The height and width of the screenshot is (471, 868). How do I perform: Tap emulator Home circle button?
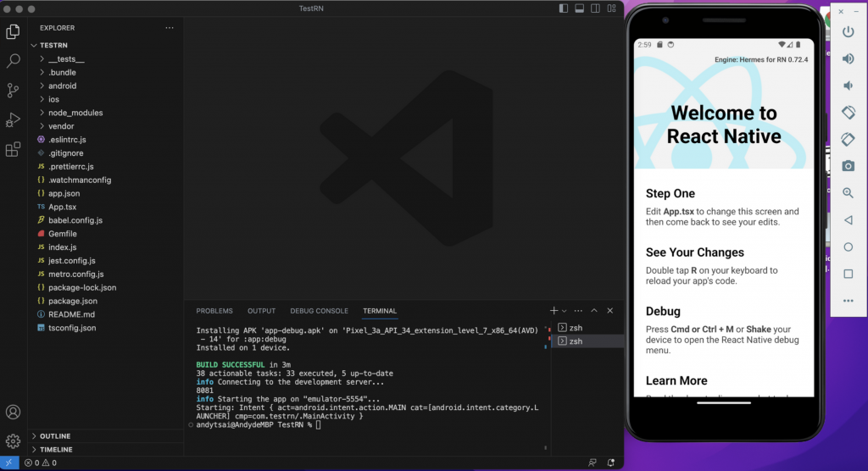click(x=848, y=247)
